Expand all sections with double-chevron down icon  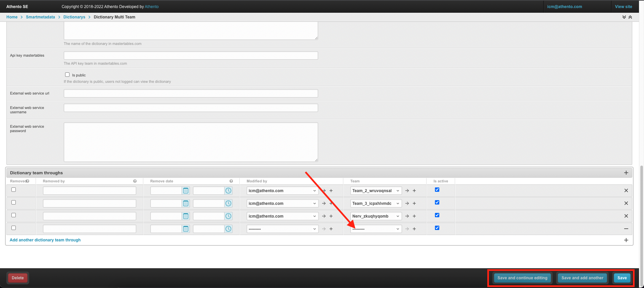[624, 17]
